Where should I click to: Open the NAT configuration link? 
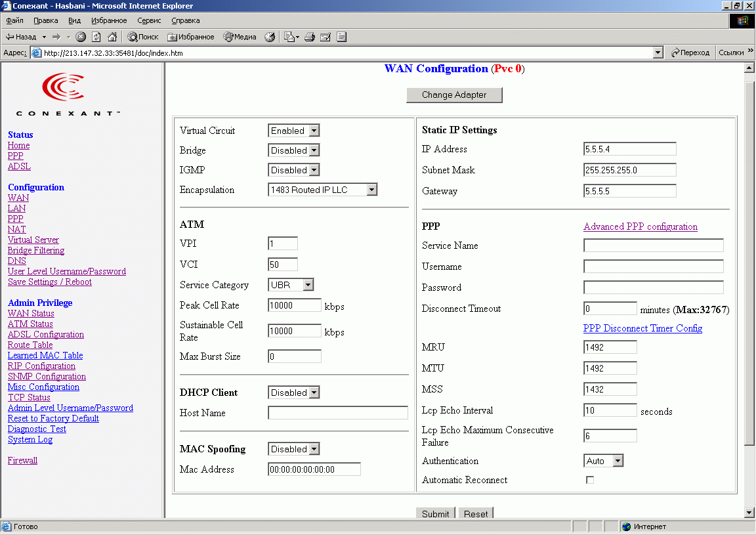point(17,229)
